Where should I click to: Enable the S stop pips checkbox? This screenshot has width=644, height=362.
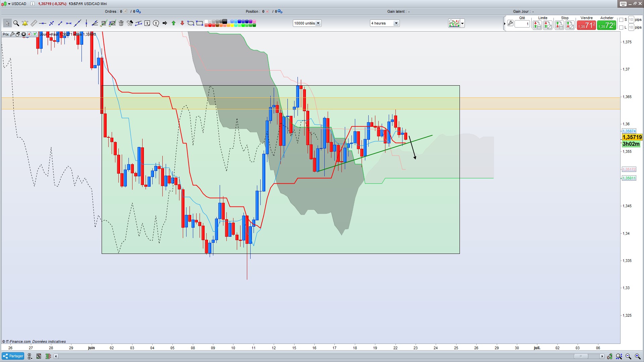[x=621, y=20]
